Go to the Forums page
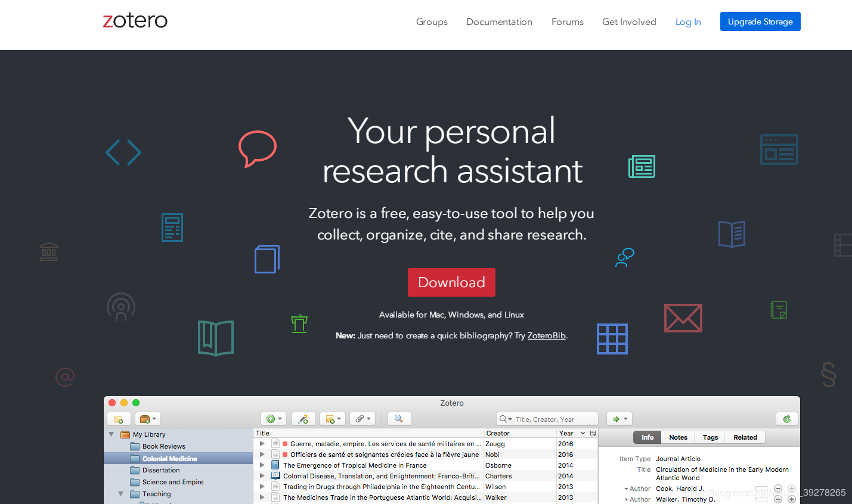852x504 pixels. point(567,21)
